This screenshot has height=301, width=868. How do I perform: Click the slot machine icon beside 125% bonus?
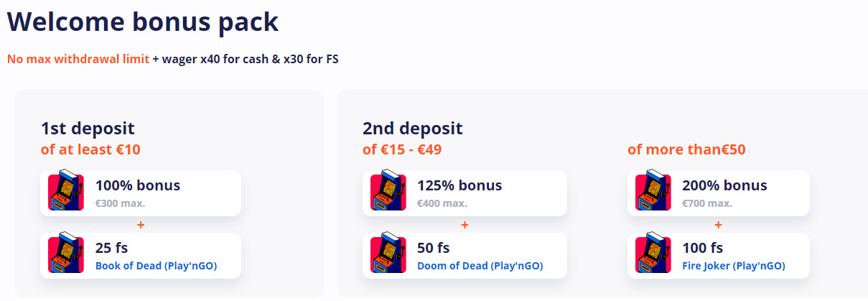pos(388,193)
